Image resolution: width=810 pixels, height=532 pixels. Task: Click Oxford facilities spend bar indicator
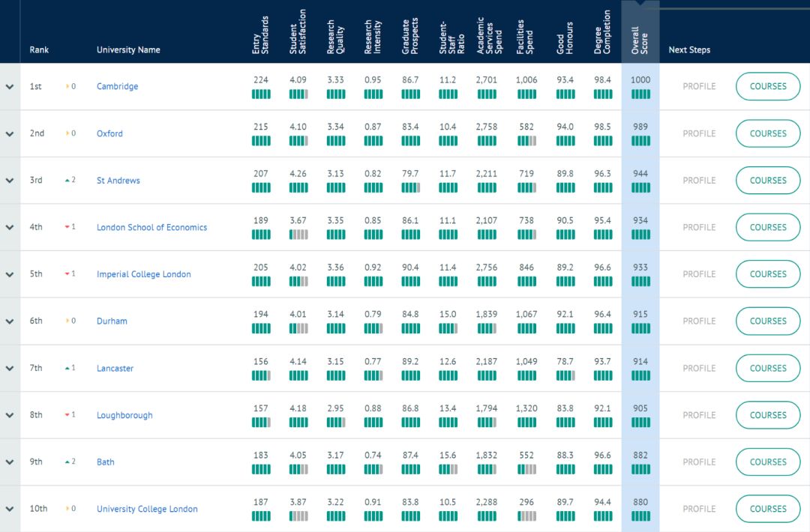coord(526,141)
